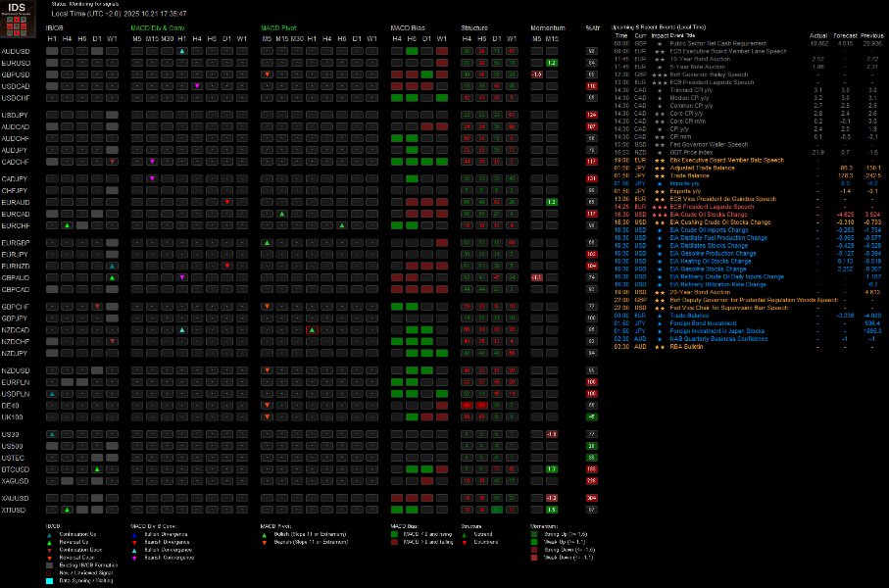Click GBPAUD green arrow in IB/OB W1

(113, 278)
